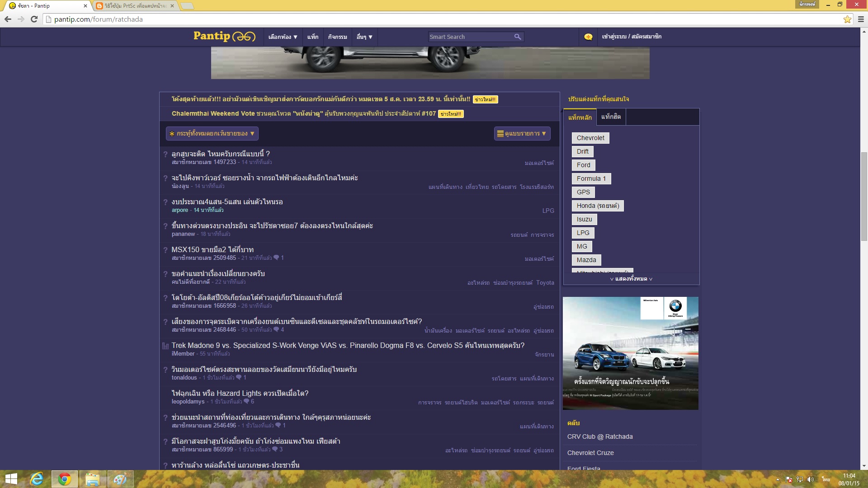Screen dimensions: 868x488
Task: Open the อื่นๆ dropdown in navbar
Action: (x=364, y=37)
